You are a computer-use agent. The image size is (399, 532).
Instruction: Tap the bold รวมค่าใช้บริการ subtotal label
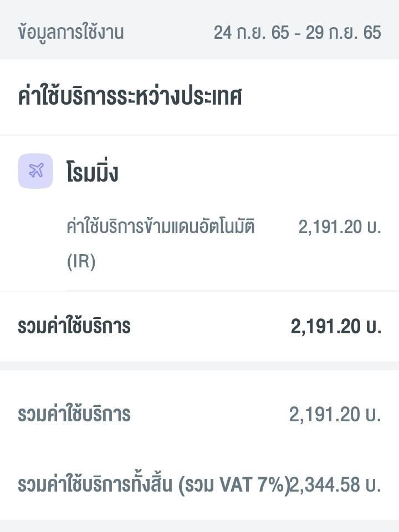[x=74, y=326]
